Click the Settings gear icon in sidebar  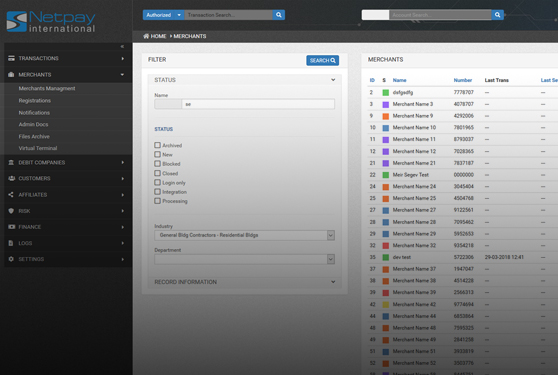click(11, 259)
